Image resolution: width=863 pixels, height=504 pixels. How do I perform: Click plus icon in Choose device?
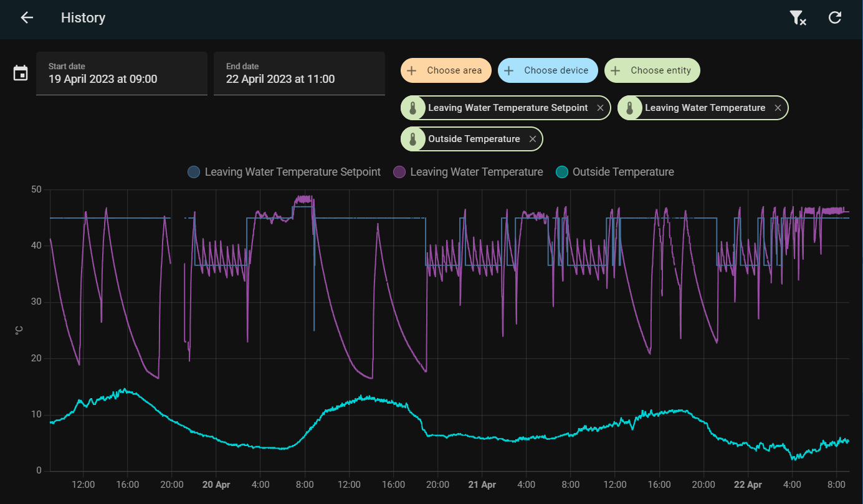point(508,70)
